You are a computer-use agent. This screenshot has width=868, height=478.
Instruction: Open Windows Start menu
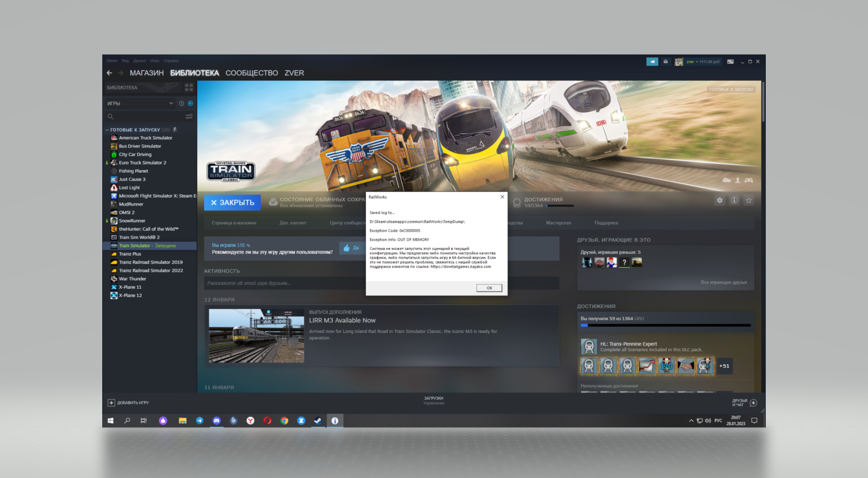(x=111, y=420)
